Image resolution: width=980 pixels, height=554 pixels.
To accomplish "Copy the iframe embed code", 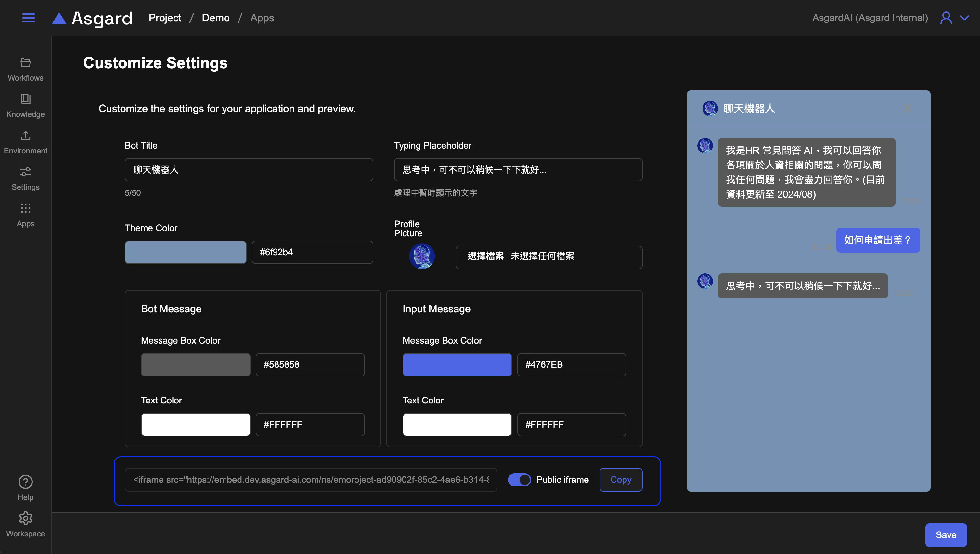I will point(621,479).
